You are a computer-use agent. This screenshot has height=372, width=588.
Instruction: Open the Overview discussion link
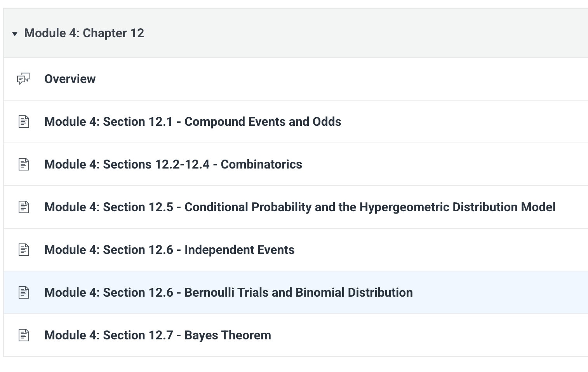click(x=70, y=79)
